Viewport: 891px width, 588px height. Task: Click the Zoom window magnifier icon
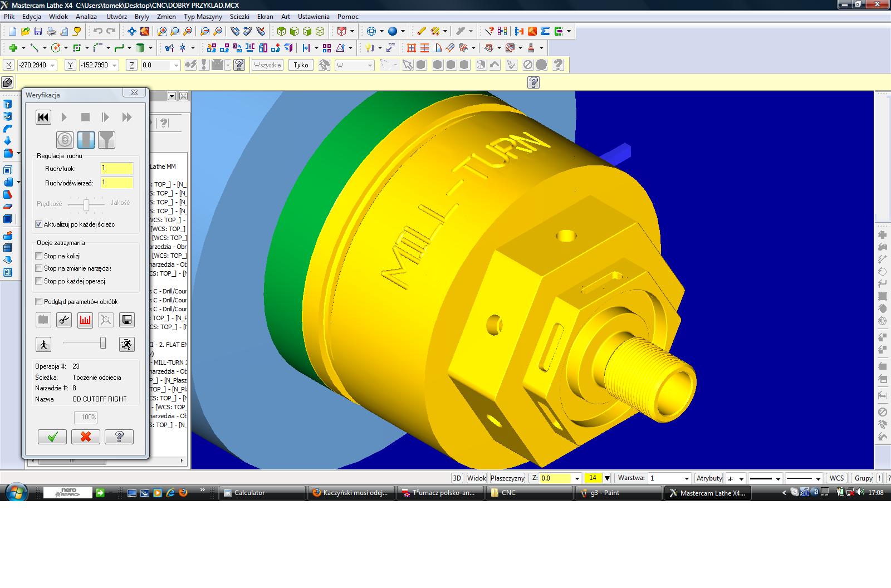(x=162, y=32)
